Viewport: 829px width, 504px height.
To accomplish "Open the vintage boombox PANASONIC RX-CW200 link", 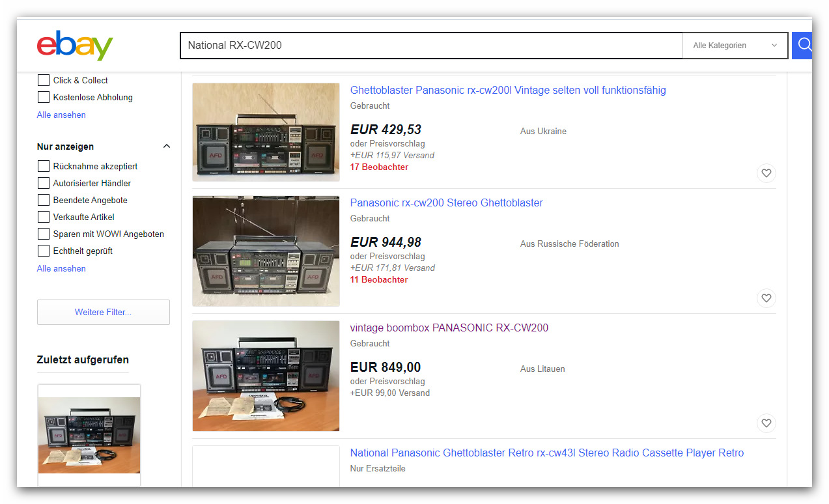I will pos(449,328).
